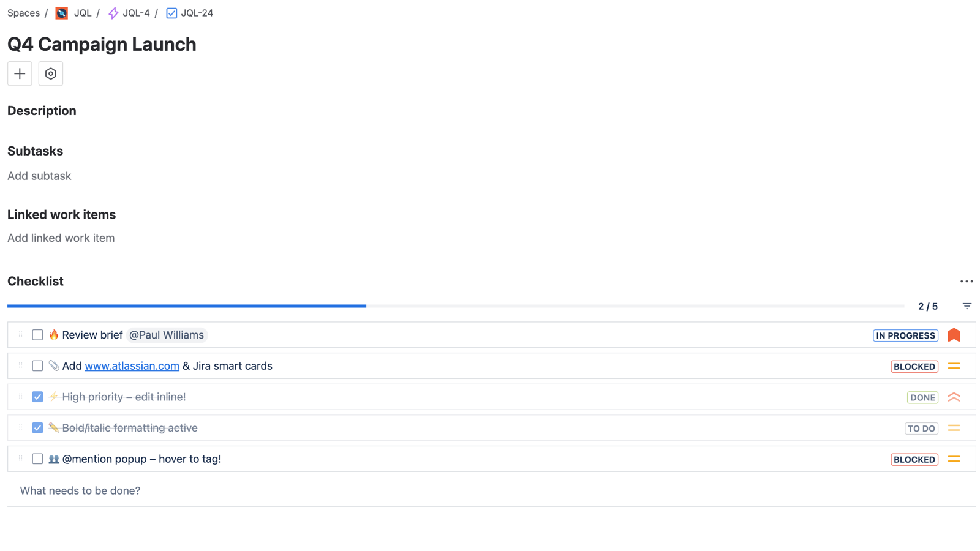980x551 pixels.
Task: Click the red priority icon on Review brief
Action: click(x=954, y=335)
